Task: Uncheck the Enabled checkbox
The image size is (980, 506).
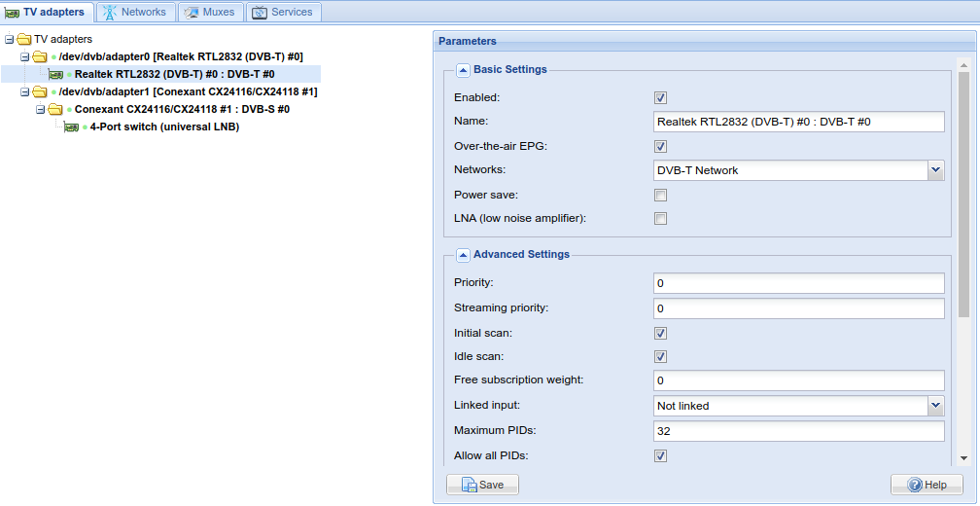Action: tap(660, 98)
